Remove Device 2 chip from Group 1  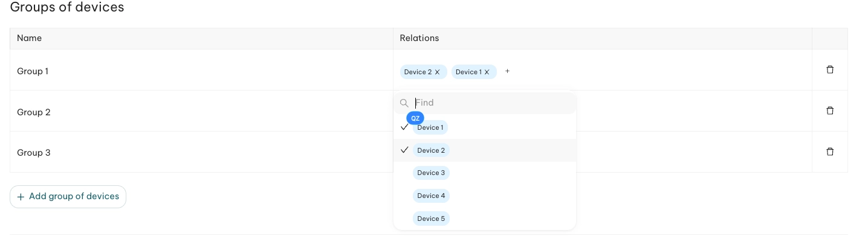pos(438,72)
